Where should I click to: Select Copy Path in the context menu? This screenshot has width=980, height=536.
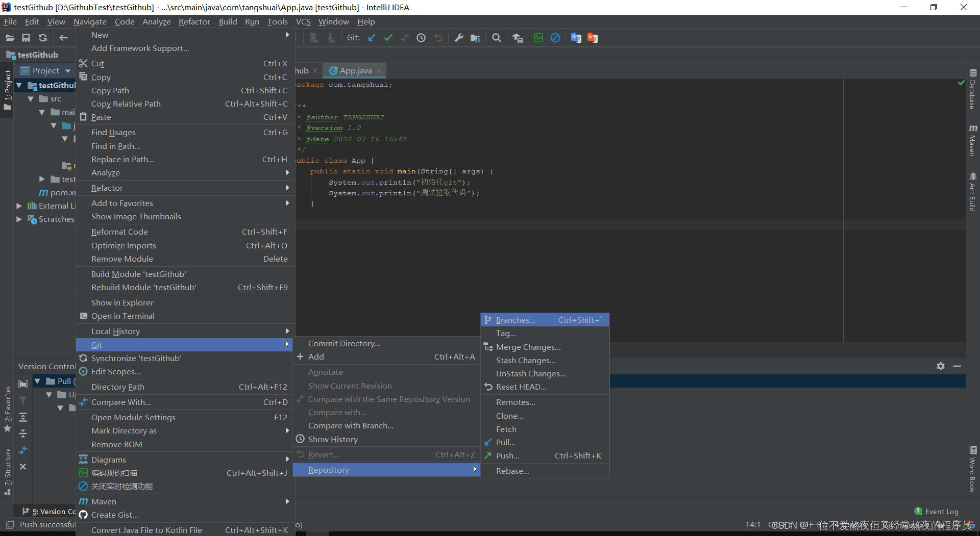click(185, 90)
